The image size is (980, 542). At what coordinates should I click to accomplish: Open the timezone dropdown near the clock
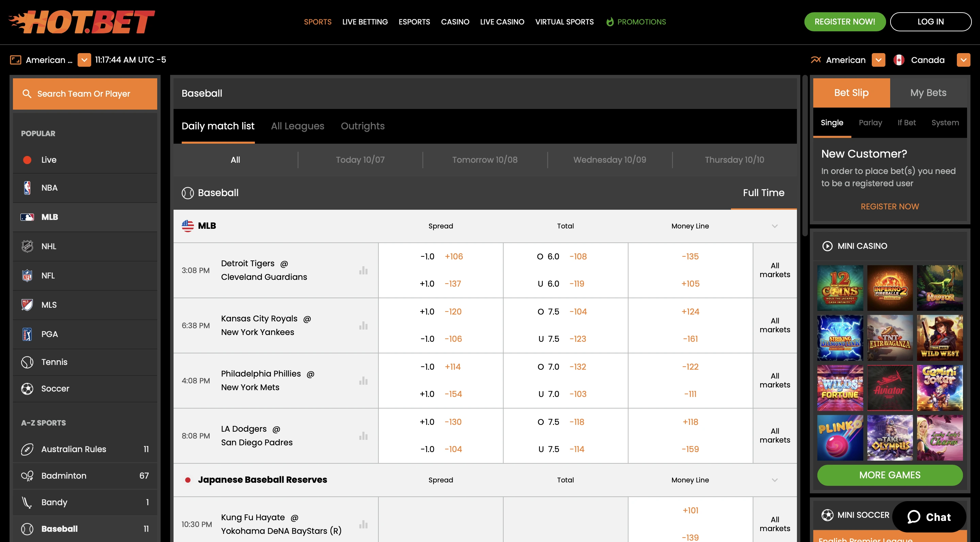[84, 60]
